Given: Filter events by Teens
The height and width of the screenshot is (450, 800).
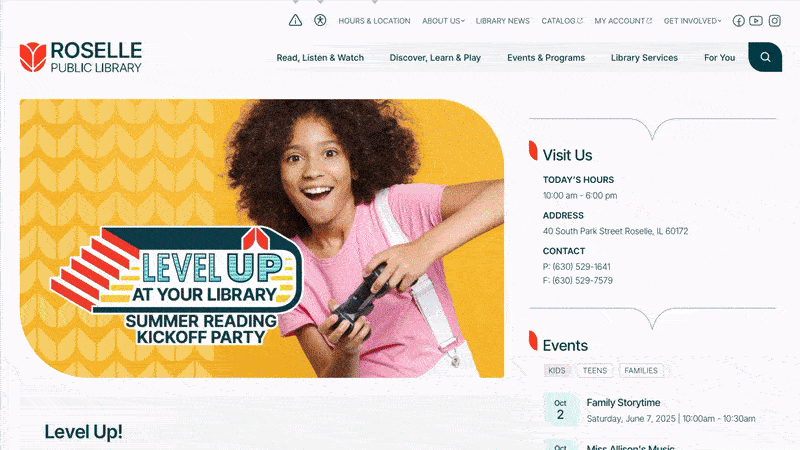Looking at the screenshot, I should tap(595, 370).
